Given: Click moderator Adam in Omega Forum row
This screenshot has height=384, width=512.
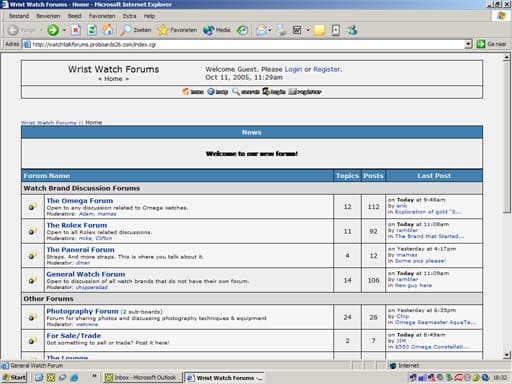Looking at the screenshot, I should 86,214.
